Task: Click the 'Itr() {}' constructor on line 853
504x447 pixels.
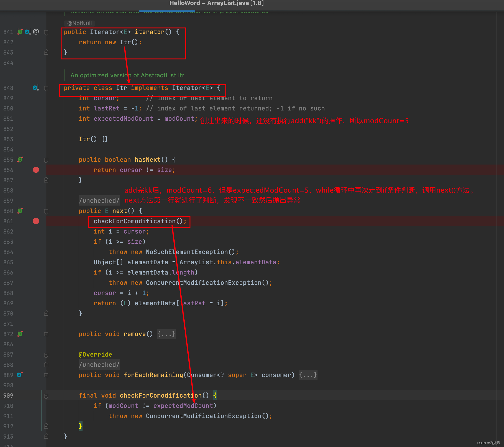Action: [x=93, y=139]
